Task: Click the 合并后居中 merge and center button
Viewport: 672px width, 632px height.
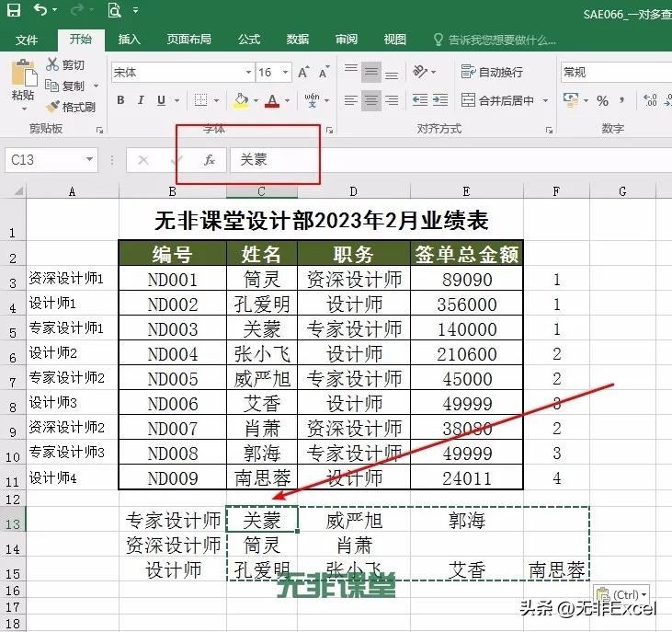Action: 497,100
